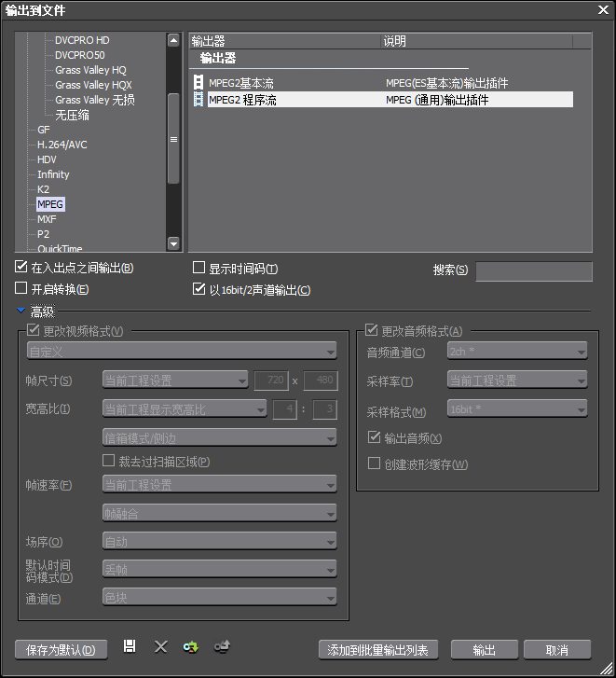Close the 输出到文件 dialog window
Image resolution: width=616 pixels, height=678 pixels.
tap(602, 9)
